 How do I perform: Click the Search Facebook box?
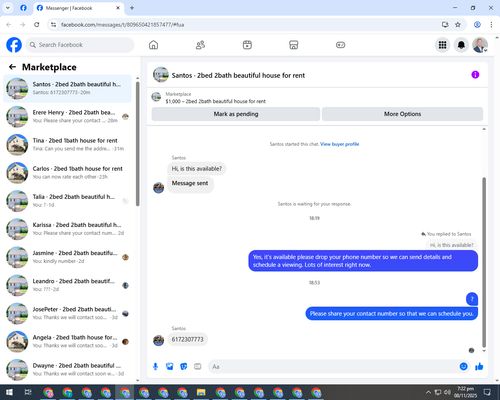80,45
